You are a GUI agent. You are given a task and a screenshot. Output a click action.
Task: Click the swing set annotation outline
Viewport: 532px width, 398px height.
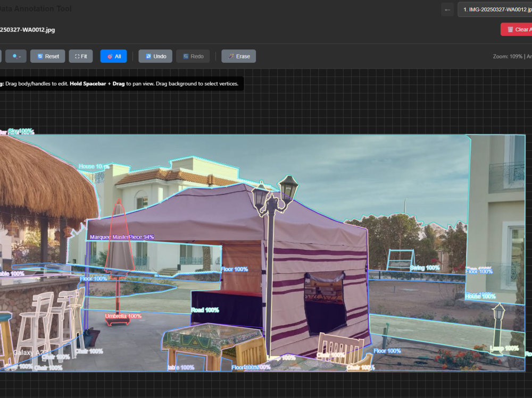pos(401,260)
